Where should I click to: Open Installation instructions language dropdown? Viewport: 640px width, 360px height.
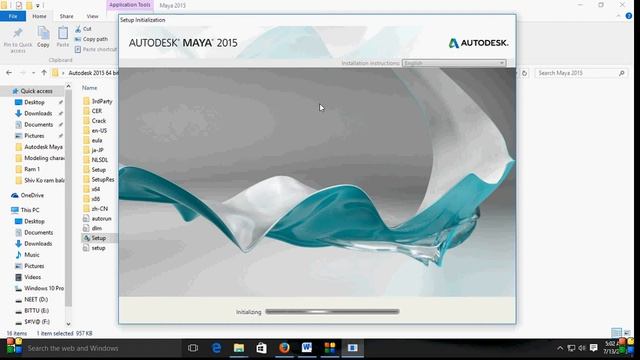click(454, 63)
